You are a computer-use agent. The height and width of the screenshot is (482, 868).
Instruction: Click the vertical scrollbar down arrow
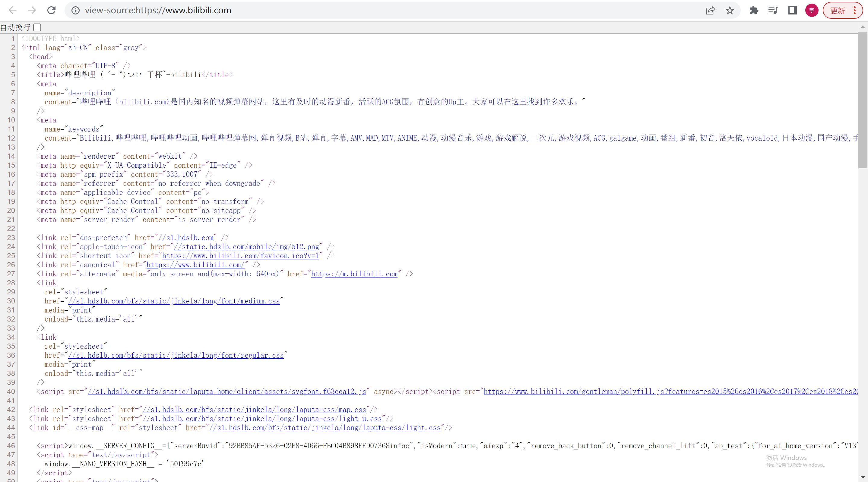coord(863,477)
